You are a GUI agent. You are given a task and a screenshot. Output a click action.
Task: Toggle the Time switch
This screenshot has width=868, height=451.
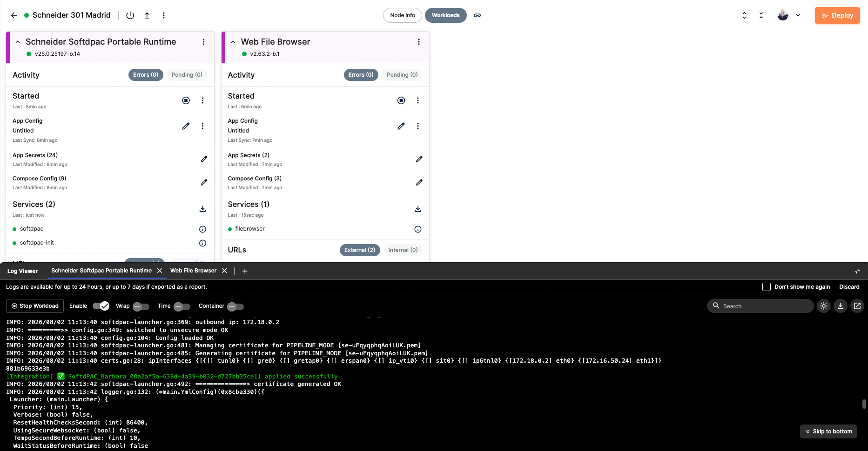(182, 306)
